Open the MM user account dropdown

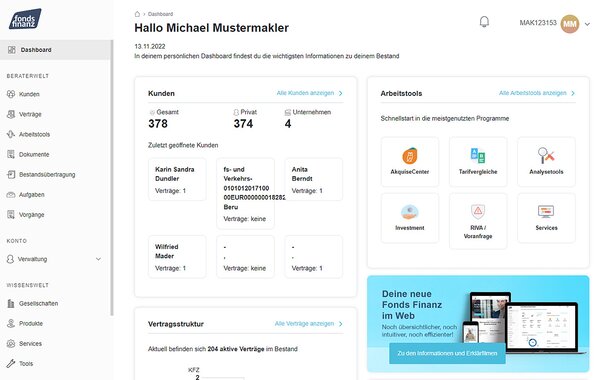coord(587,24)
